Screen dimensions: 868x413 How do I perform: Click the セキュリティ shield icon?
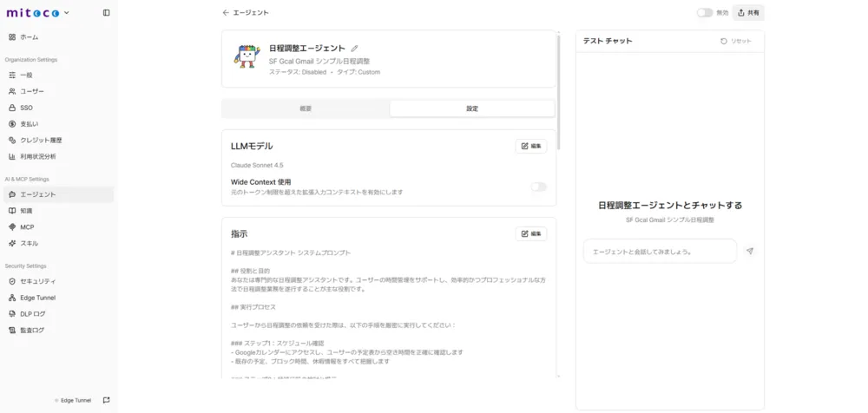pyautogui.click(x=12, y=281)
